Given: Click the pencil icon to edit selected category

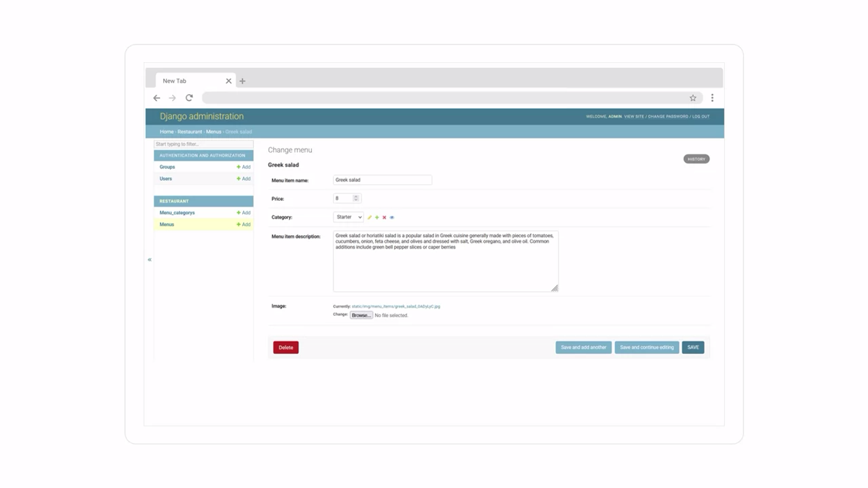Looking at the screenshot, I should (369, 217).
